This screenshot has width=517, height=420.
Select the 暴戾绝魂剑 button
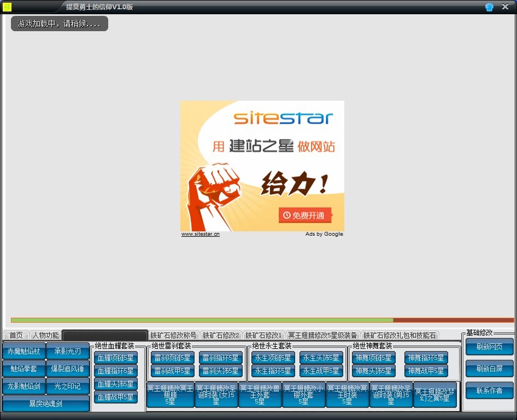(45, 404)
